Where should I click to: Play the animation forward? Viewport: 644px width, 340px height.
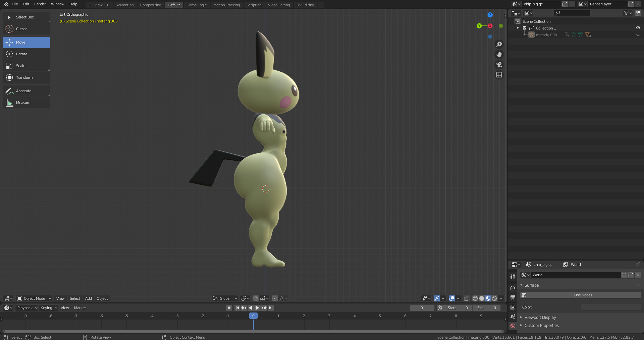click(257, 308)
